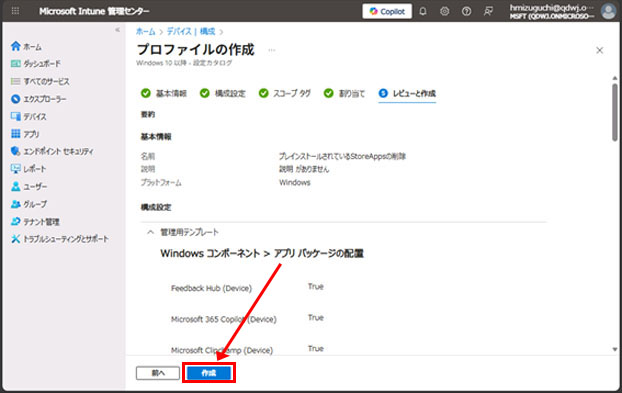This screenshot has height=393, width=622.
Task: Open アプリ in the sidebar
Action: (x=25, y=134)
